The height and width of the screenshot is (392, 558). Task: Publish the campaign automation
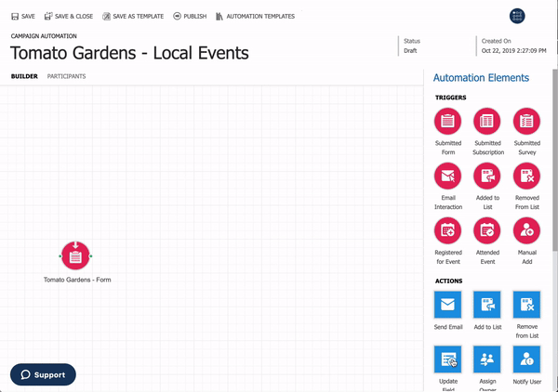tap(190, 17)
